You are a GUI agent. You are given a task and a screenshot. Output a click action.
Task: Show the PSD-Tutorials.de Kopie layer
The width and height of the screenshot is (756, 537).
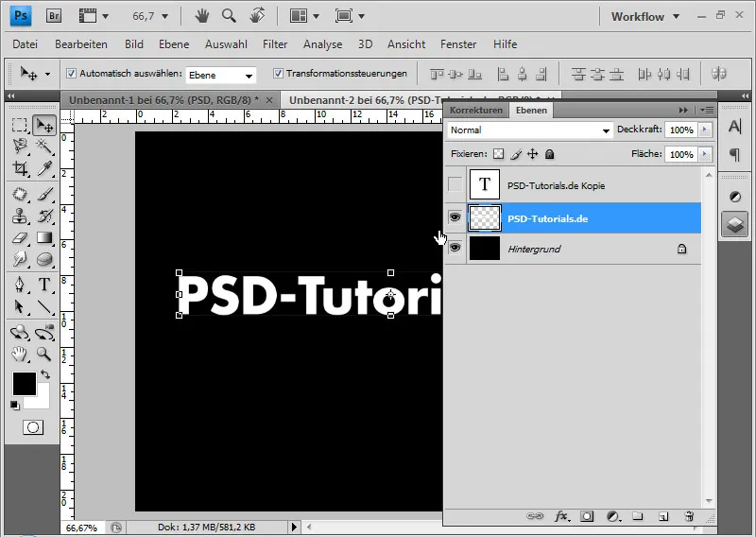point(455,184)
